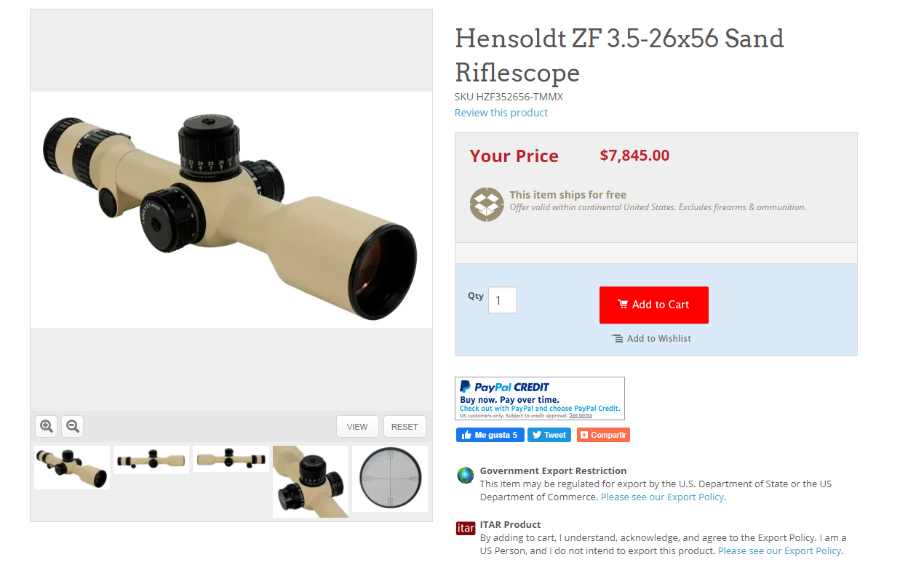Focus the Qty input field
The image size is (924, 573).
click(503, 300)
